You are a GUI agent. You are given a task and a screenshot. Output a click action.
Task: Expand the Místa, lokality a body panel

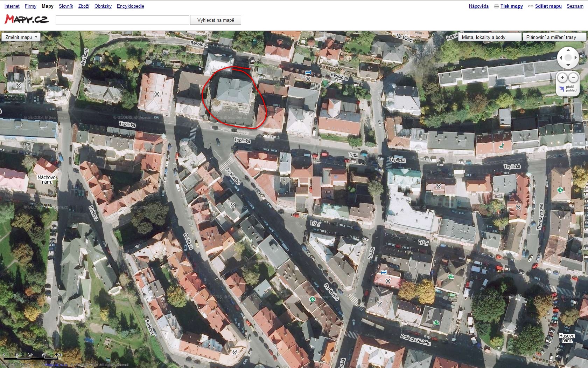[489, 37]
